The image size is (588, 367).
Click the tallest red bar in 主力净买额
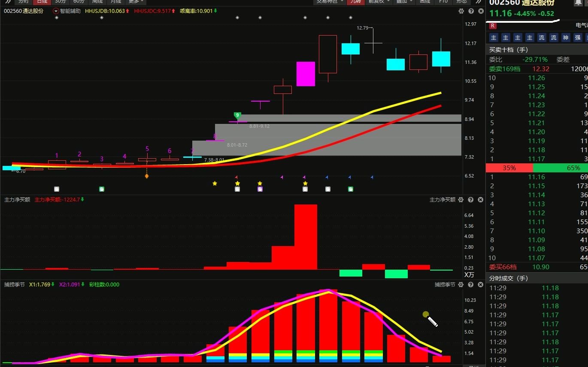[x=306, y=237]
